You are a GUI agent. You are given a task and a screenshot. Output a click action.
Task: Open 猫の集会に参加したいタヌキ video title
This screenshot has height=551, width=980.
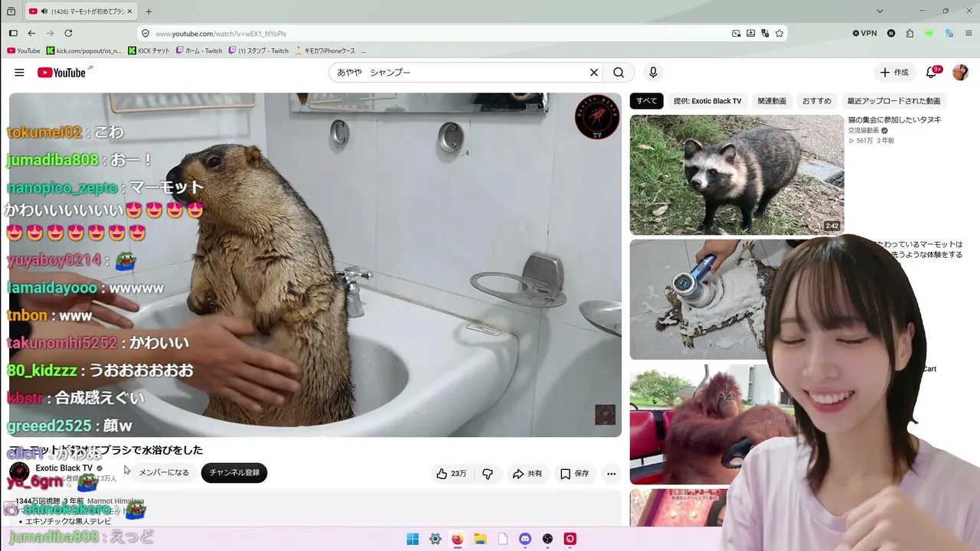coord(894,120)
